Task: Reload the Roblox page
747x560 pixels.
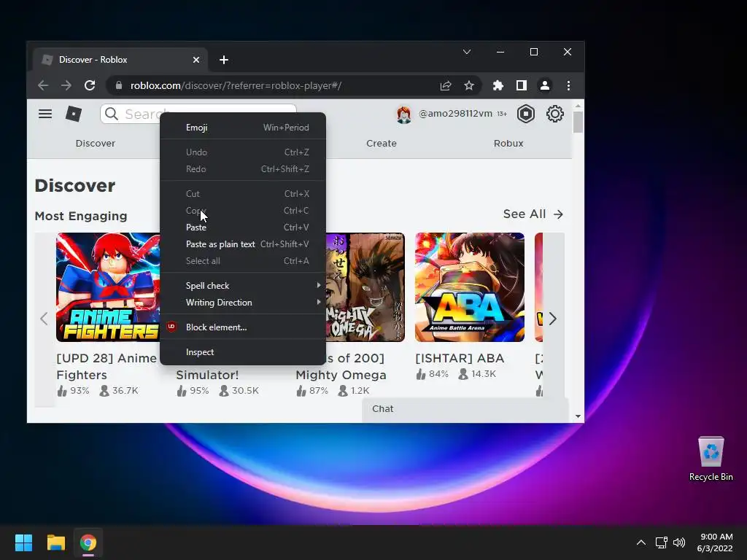Action: [90, 86]
